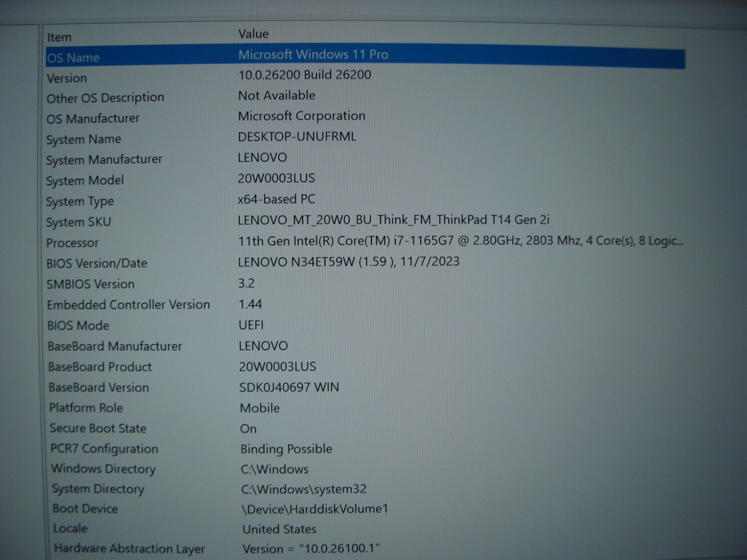Click the 'United States' value
This screenshot has height=560, width=747.
point(279,529)
